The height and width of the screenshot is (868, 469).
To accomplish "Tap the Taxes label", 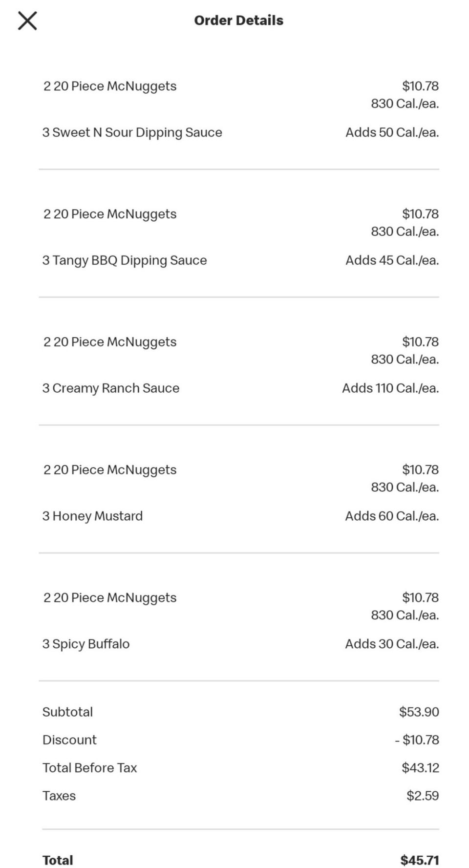I will (59, 796).
